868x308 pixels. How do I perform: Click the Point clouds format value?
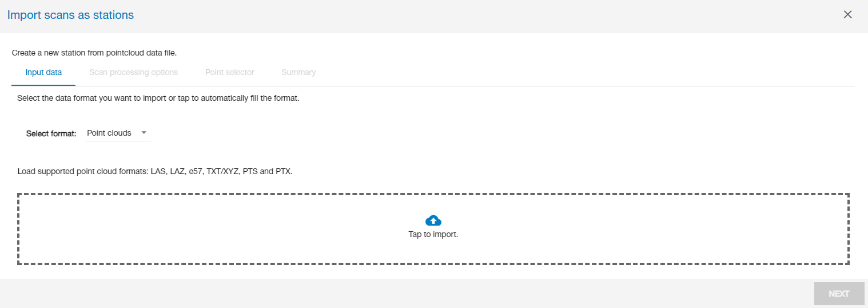(x=109, y=133)
